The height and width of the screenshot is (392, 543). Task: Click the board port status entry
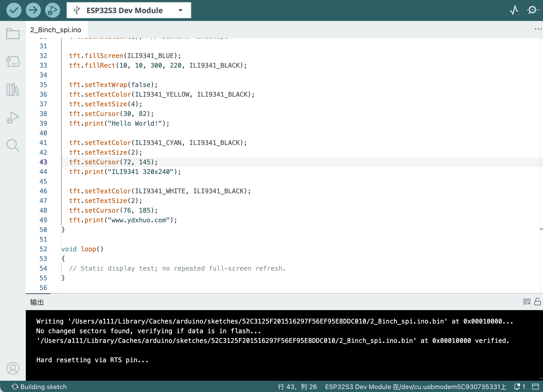coord(416,387)
